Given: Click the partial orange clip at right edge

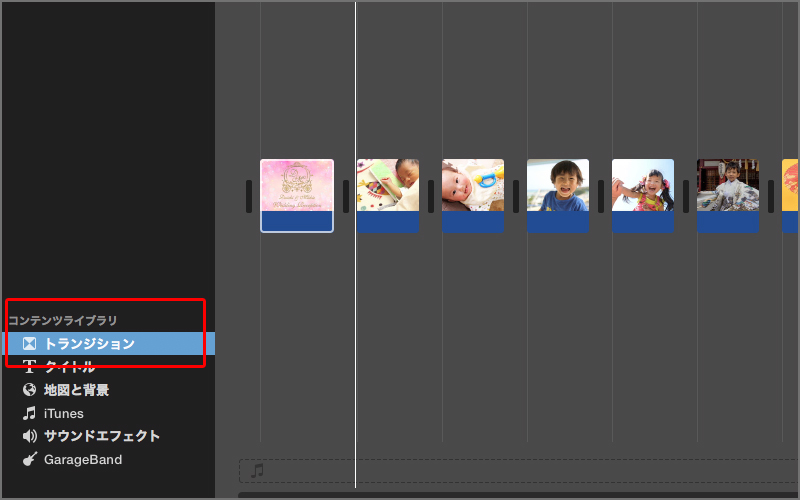Looking at the screenshot, I should (790, 185).
